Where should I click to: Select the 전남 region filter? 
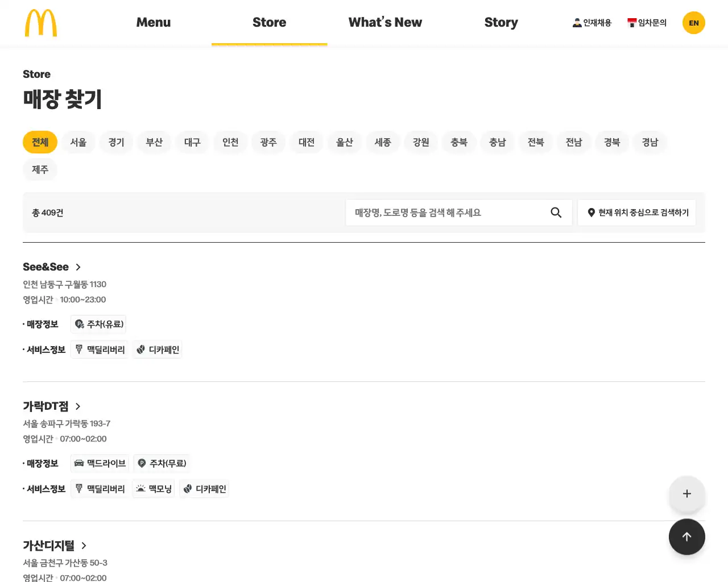click(x=574, y=142)
